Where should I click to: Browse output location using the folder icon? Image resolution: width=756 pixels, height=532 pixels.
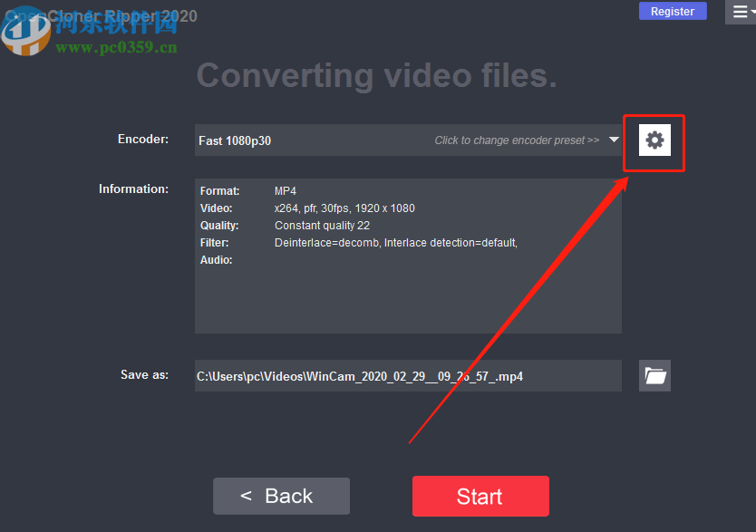654,375
